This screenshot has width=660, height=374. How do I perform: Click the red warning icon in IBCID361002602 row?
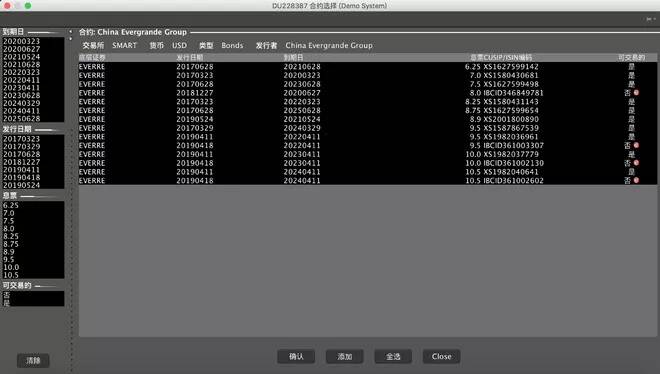636,180
